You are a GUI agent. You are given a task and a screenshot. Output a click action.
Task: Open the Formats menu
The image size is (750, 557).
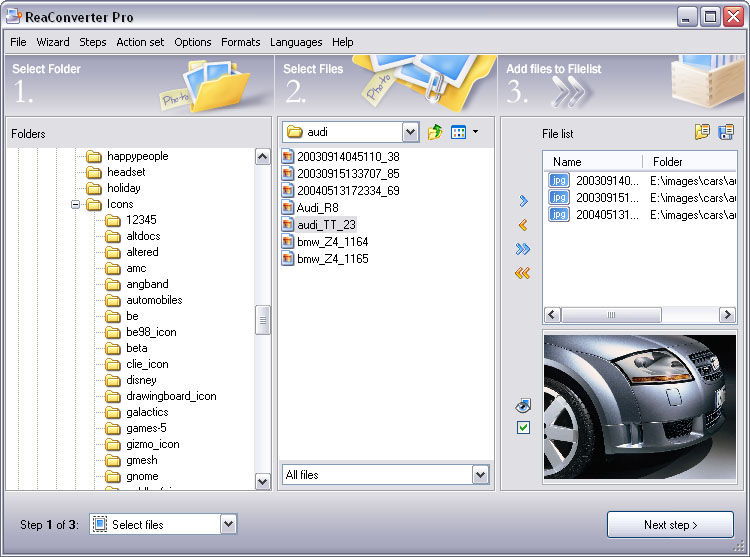(240, 42)
